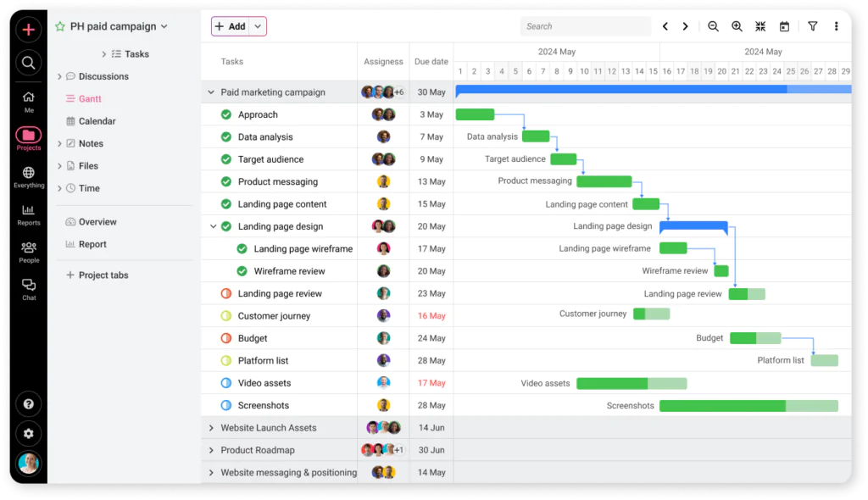
Task: Open Reports from the left sidebar
Action: [28, 211]
